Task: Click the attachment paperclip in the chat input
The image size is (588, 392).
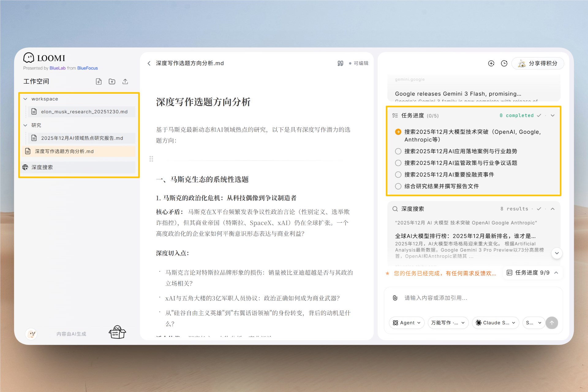Action: [395, 298]
